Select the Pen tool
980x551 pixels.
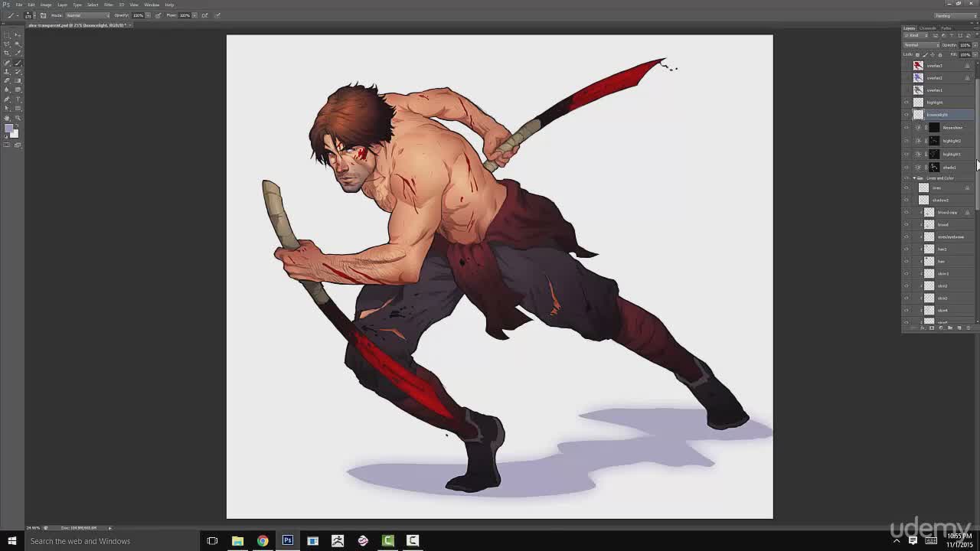click(6, 99)
